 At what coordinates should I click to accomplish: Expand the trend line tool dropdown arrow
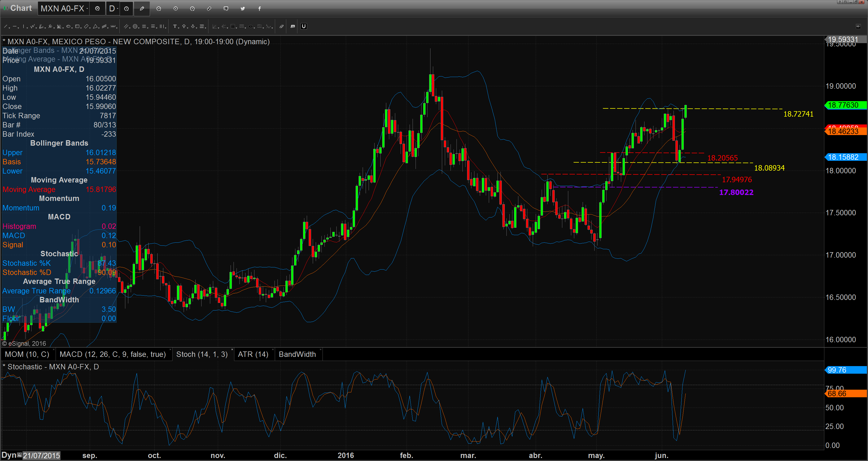9,28
